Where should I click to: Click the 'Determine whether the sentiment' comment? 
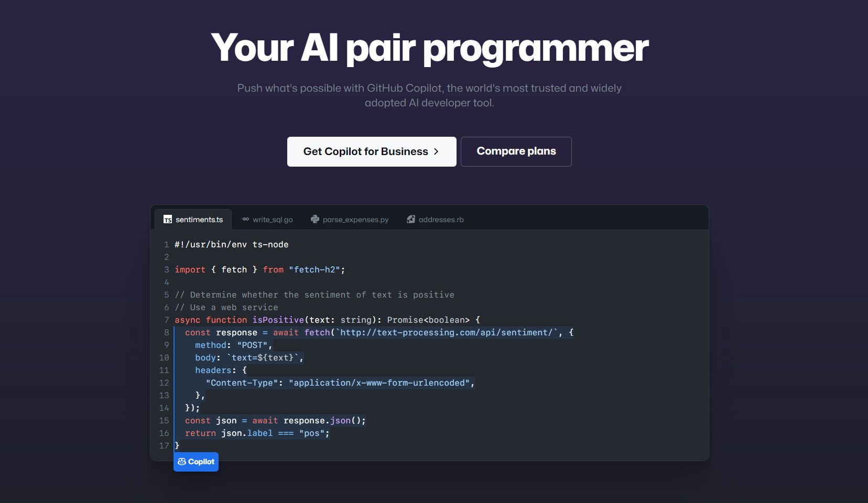tap(314, 295)
